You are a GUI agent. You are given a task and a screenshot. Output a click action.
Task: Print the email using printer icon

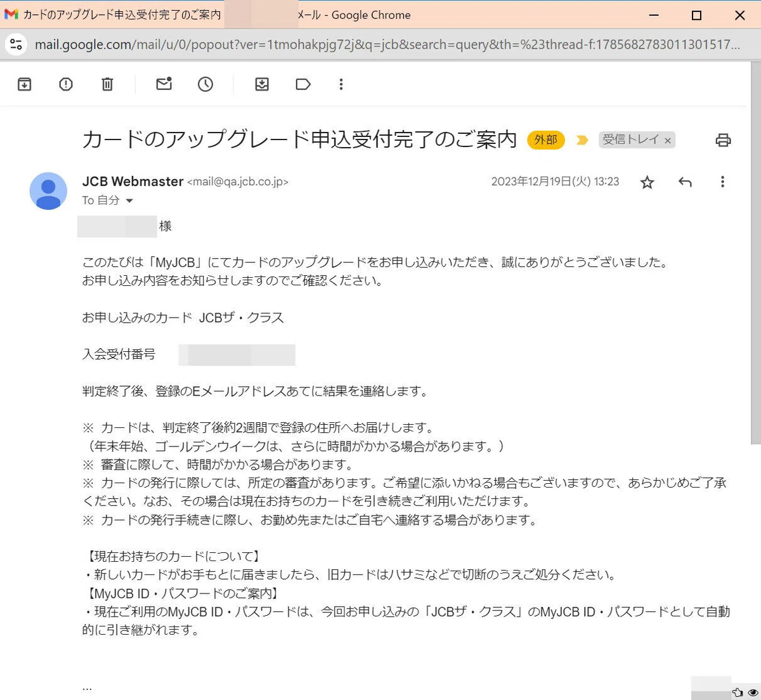[723, 140]
